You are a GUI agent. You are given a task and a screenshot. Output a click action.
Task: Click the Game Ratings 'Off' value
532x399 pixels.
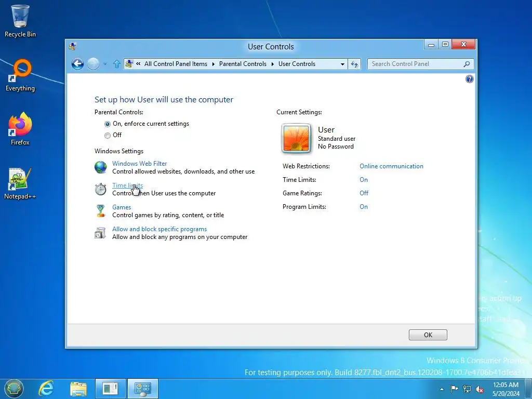point(364,193)
